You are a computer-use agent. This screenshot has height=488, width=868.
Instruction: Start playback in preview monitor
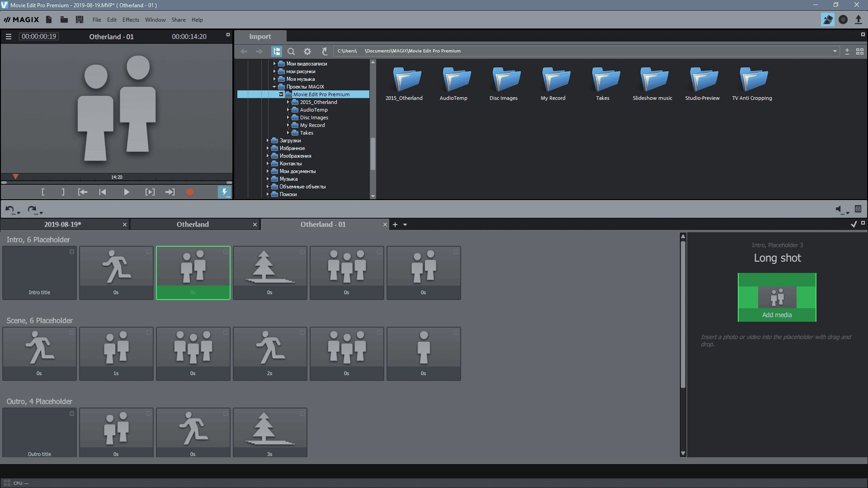[127, 192]
